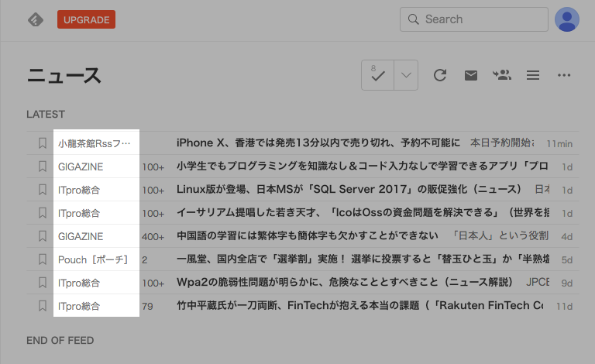Open article Linux版が登場、日本MSが「SQL Server 2017」
This screenshot has width=595, height=364.
pyautogui.click(x=349, y=189)
